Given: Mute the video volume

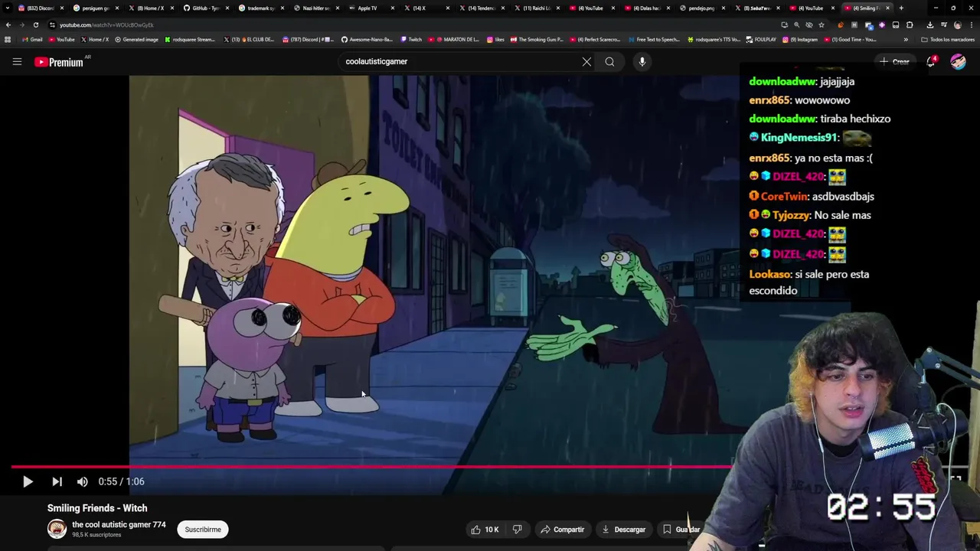Looking at the screenshot, I should pos(83,481).
